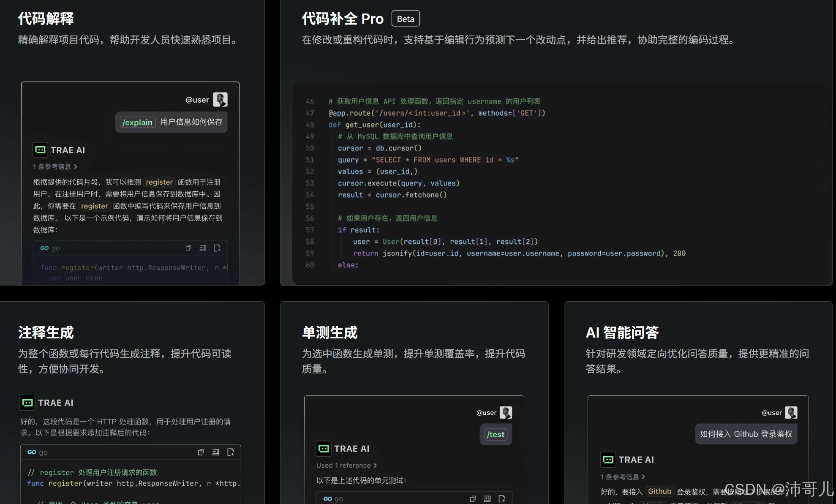Click the 注释生成 heading

pyautogui.click(x=46, y=332)
